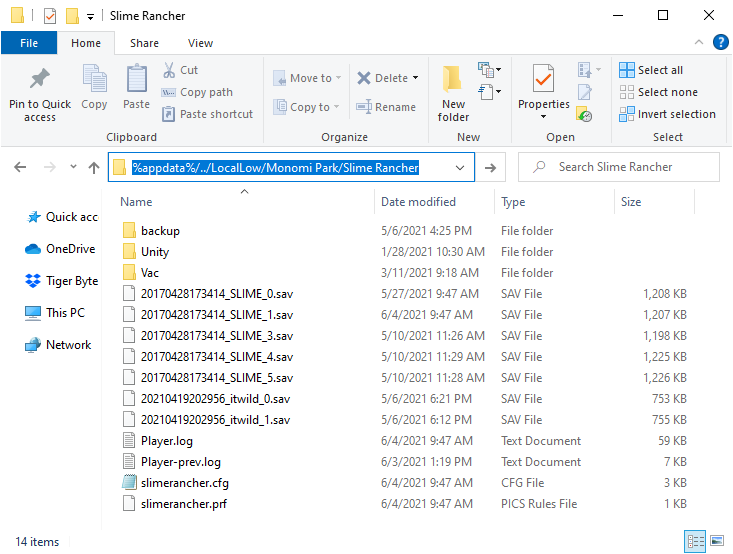This screenshot has height=554, width=733.
Task: Switch to large icons view
Action: 717,542
